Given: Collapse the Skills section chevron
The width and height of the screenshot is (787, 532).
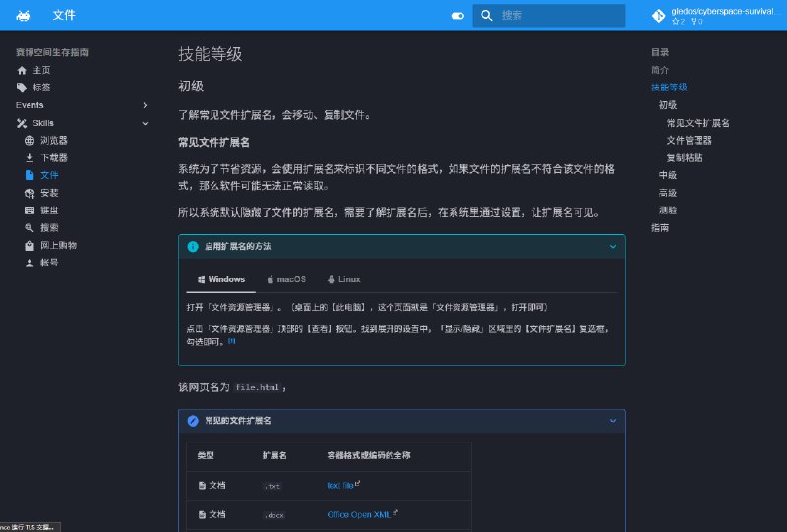Looking at the screenshot, I should [145, 123].
